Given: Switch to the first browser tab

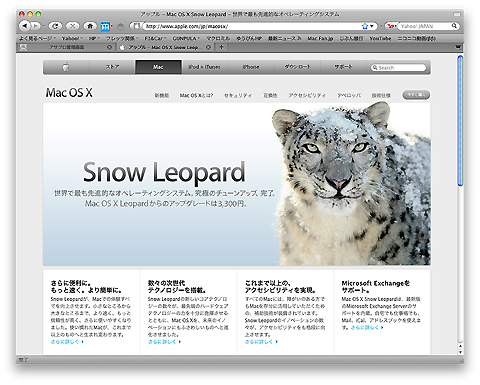Looking at the screenshot, I should [x=66, y=47].
